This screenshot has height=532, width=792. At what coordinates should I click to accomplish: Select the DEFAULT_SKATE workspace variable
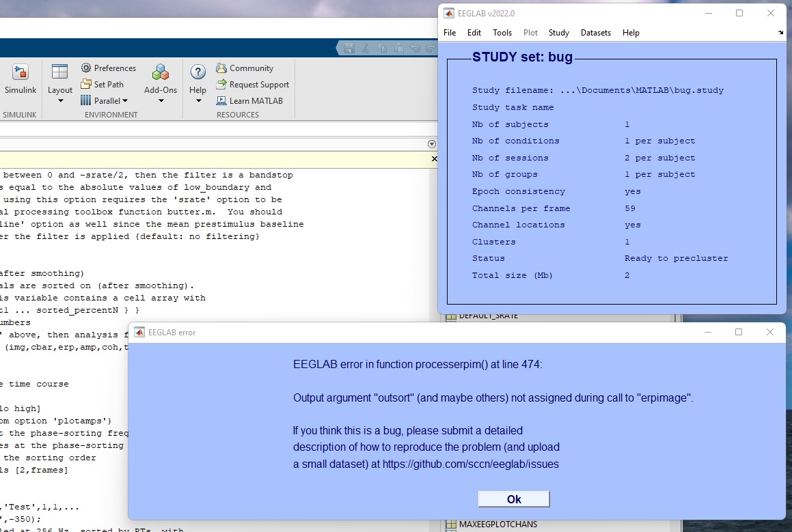point(489,316)
